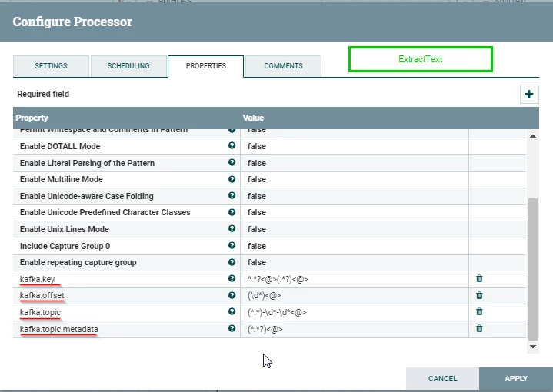This screenshot has width=553, height=392.
Task: Edit the kafka.offset regex value
Action: click(355, 296)
